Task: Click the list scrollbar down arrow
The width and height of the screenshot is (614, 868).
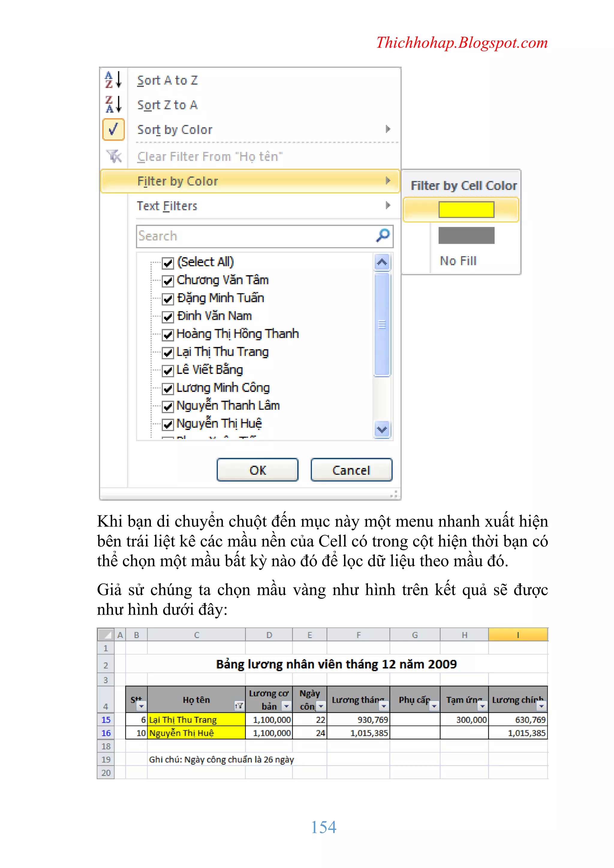Action: [x=382, y=429]
